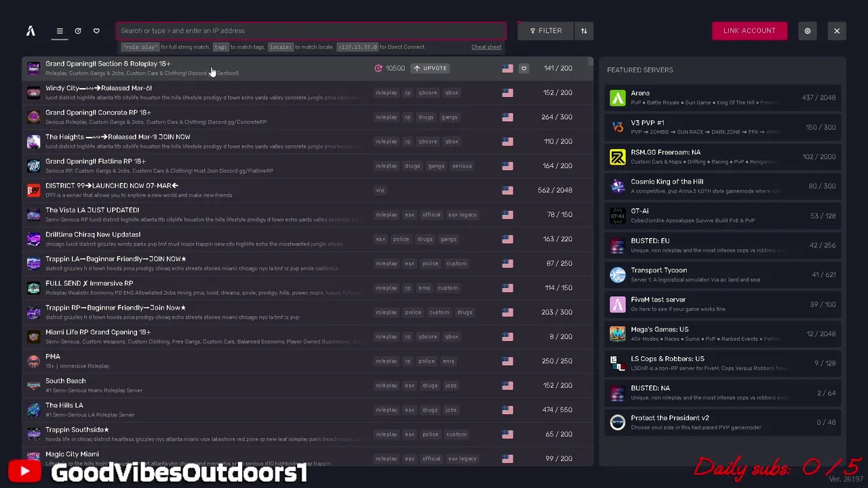Click the US flag on The Hills LA row
Image resolution: width=868 pixels, height=488 pixels.
click(507, 409)
